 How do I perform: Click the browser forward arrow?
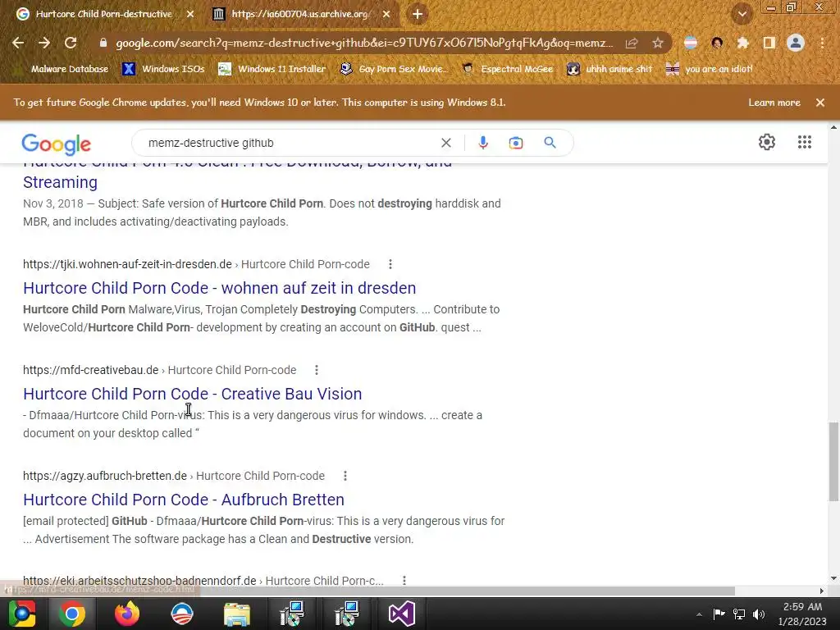click(x=44, y=43)
